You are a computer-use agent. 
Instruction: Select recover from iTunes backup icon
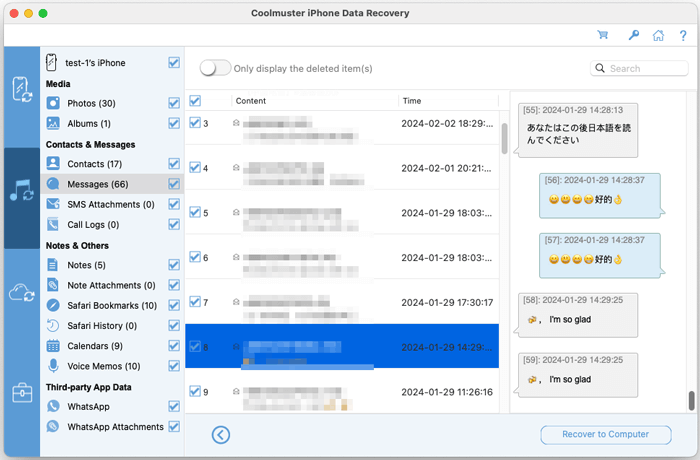tap(22, 191)
